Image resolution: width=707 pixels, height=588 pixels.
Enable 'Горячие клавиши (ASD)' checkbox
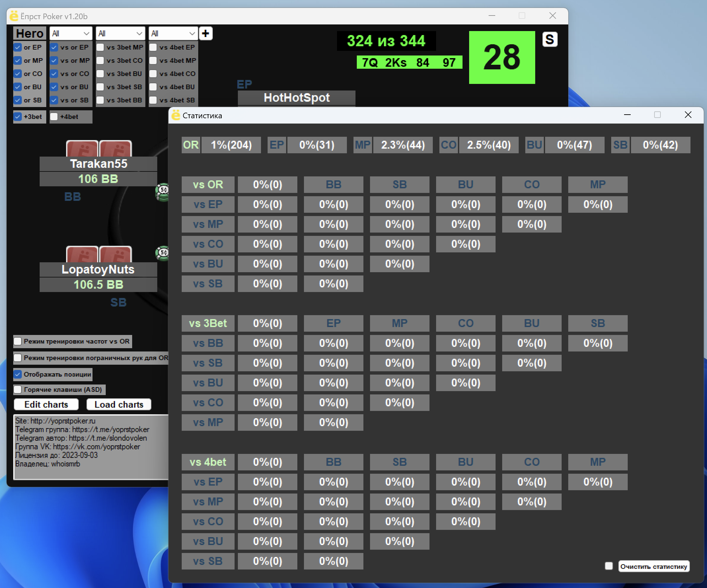click(x=18, y=389)
